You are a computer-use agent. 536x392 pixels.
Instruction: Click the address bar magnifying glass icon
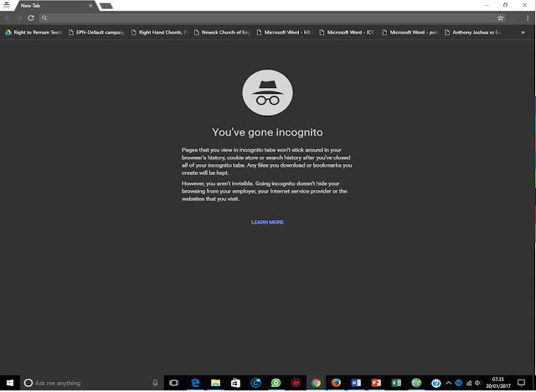click(44, 18)
